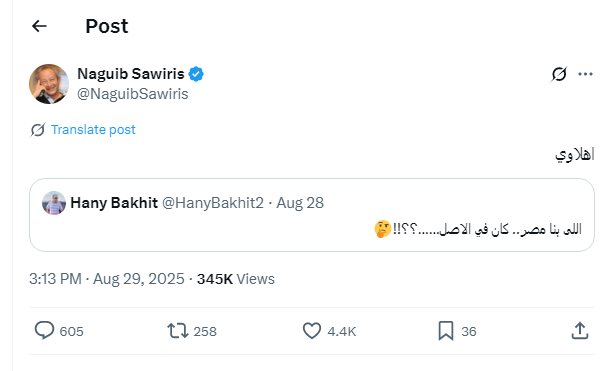Open the three-dot more options menu
The image size is (608, 371).
click(x=585, y=74)
